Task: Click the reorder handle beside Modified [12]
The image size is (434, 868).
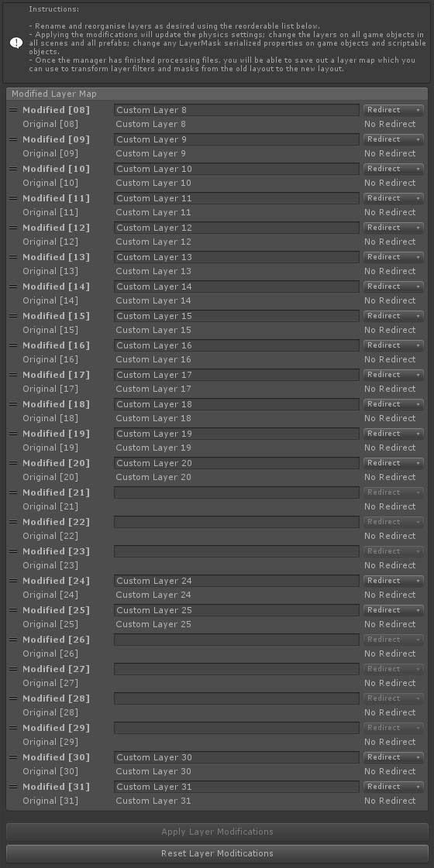Action: pyautogui.click(x=13, y=228)
